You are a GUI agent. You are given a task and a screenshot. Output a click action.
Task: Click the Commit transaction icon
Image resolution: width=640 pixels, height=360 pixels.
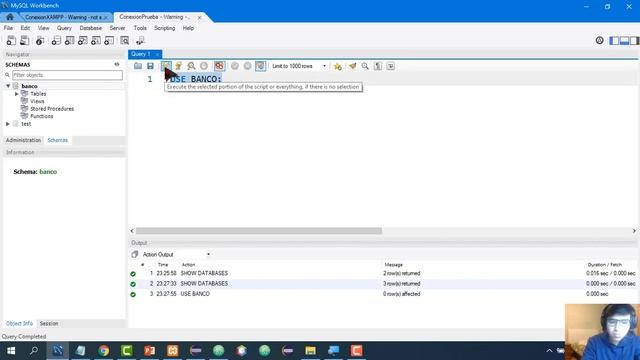click(235, 66)
